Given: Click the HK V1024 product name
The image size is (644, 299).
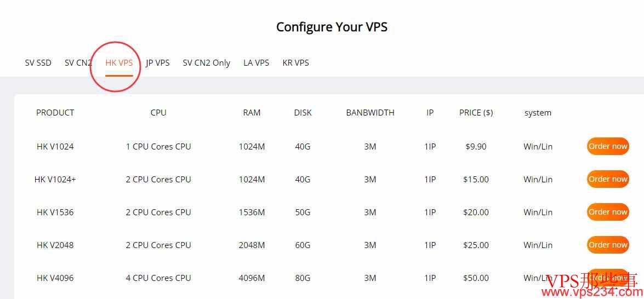Looking at the screenshot, I should pos(55,146).
